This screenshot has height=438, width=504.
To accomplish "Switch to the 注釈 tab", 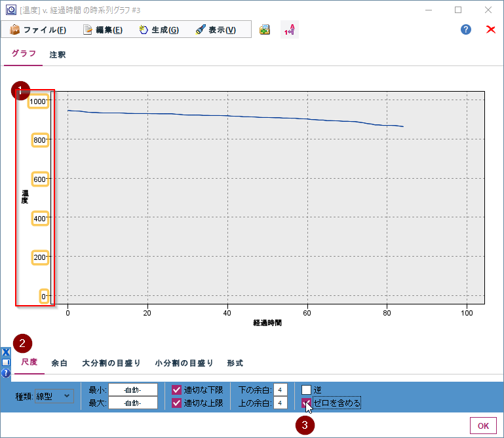I will (x=58, y=54).
